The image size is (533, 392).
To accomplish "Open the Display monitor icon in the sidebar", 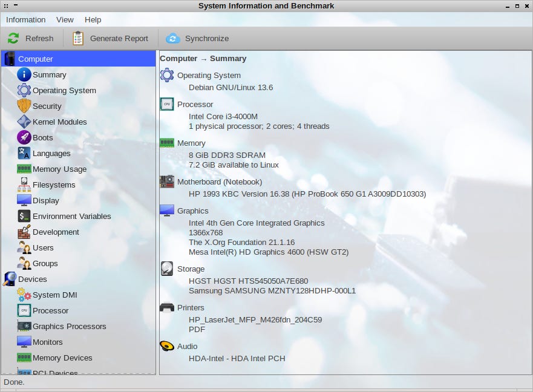I will [x=24, y=200].
